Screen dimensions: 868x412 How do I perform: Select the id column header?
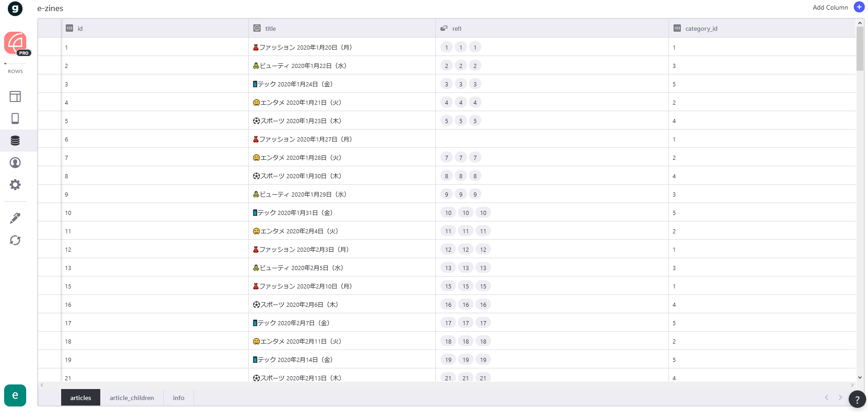click(155, 28)
